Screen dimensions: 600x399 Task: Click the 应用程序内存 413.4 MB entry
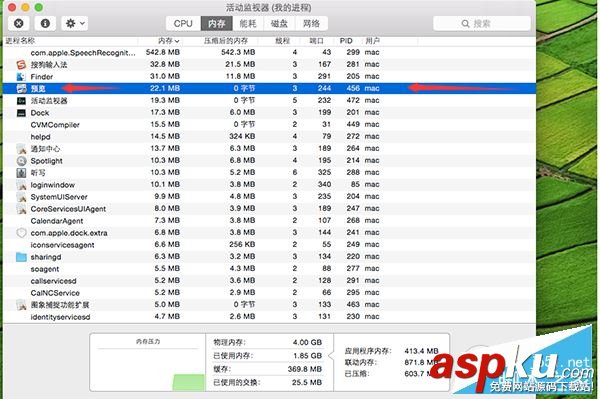pyautogui.click(x=391, y=351)
